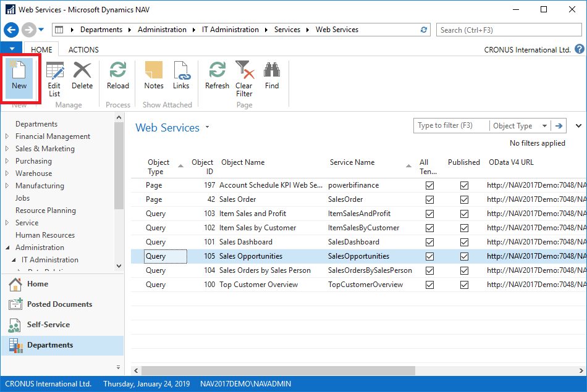587x392 pixels.
Task: Open Jobs in the departments tree
Action: [x=22, y=198]
